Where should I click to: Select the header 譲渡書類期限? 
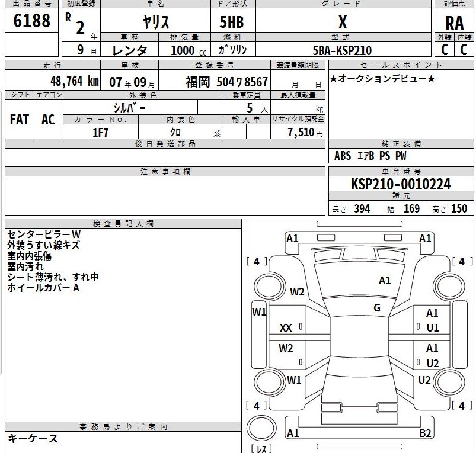(298, 65)
